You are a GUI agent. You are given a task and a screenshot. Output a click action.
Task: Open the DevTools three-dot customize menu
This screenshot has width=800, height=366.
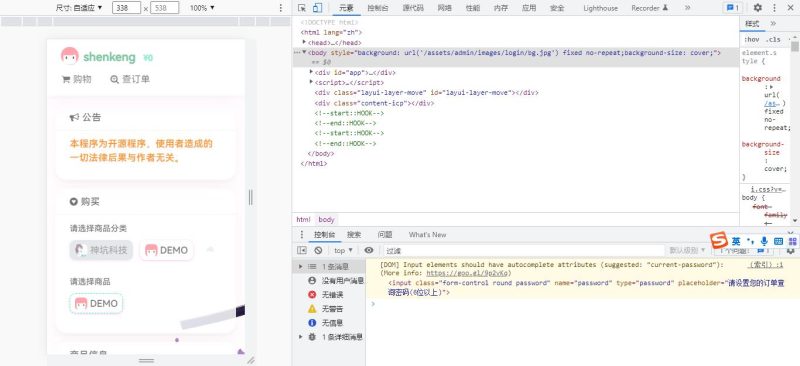tap(775, 8)
